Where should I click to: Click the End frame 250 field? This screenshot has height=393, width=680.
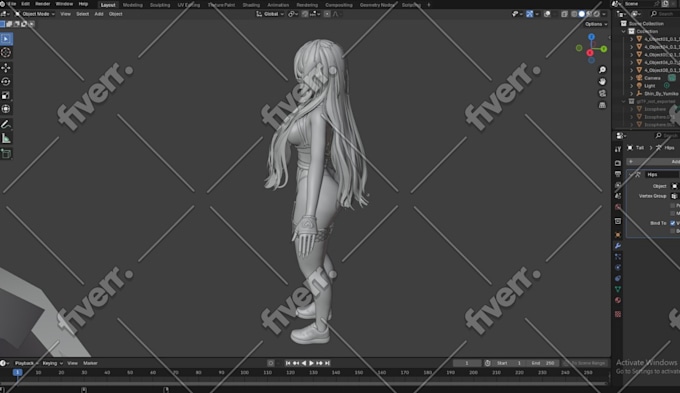click(543, 363)
